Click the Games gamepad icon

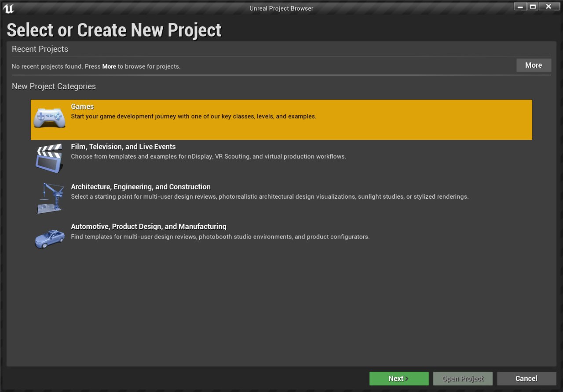point(50,118)
